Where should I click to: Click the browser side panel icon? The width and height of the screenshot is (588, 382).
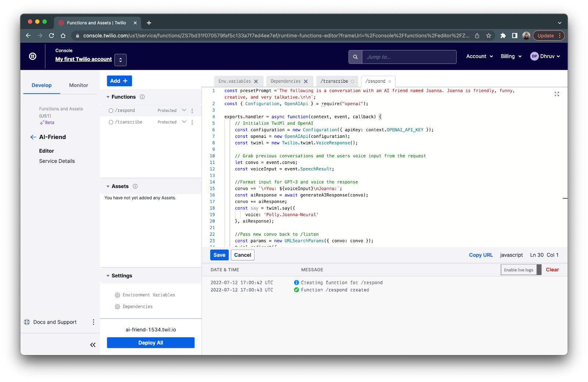(514, 36)
